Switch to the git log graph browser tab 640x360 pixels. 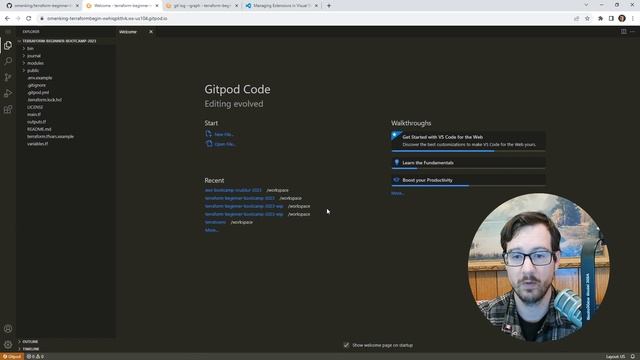tap(202, 6)
